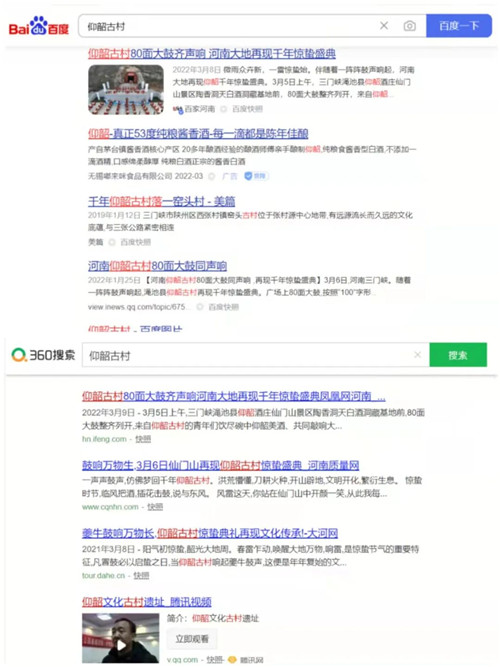This screenshot has width=500, height=667.
Task: Open 快照 snapshot for hn.ifeng.com result
Action: [x=143, y=439]
